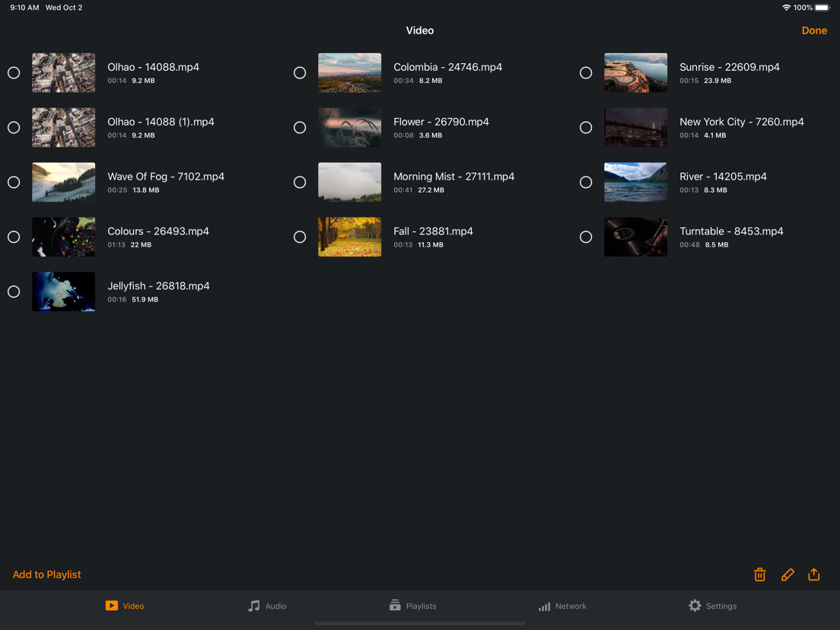Tap the title 'Turntable - 8453.mp4'

click(x=731, y=231)
